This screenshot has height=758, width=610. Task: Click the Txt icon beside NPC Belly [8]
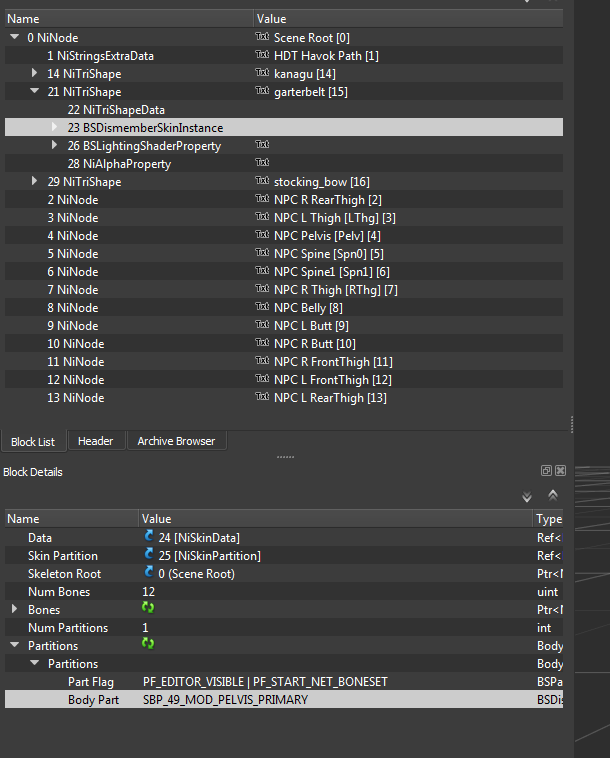coord(262,306)
